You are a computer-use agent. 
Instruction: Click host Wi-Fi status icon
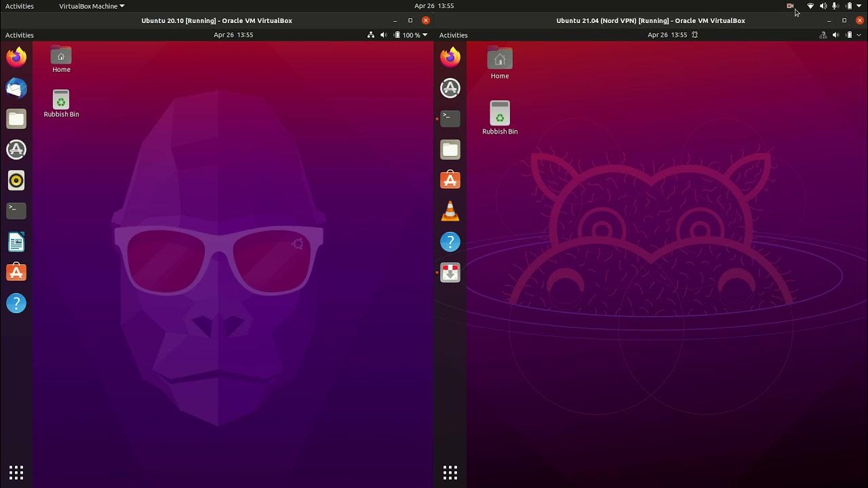[x=810, y=5]
